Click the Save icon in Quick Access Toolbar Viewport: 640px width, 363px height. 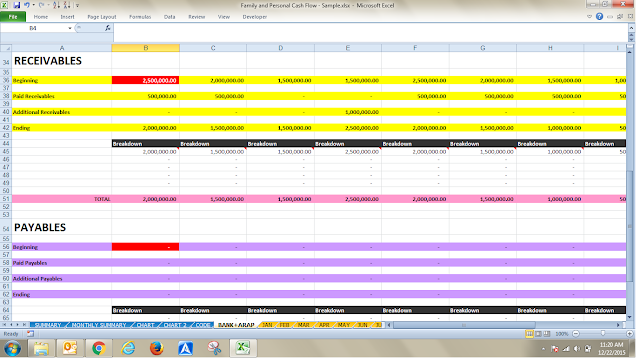(17, 5)
